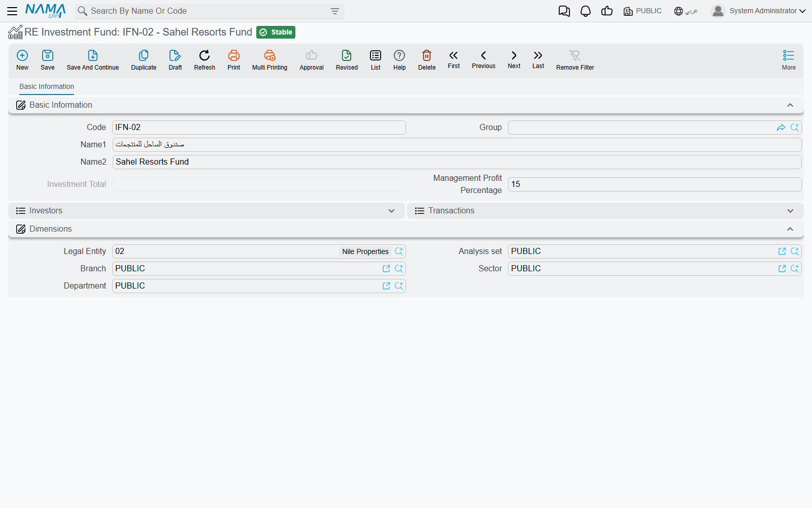
Task: Switch language to Arabic
Action: click(x=686, y=11)
